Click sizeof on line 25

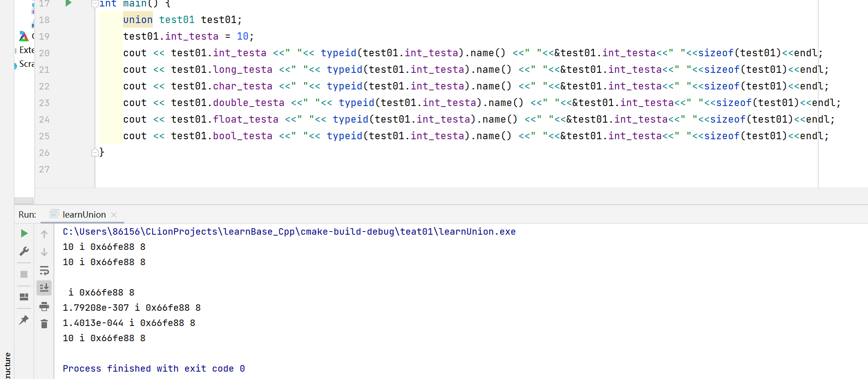722,136
